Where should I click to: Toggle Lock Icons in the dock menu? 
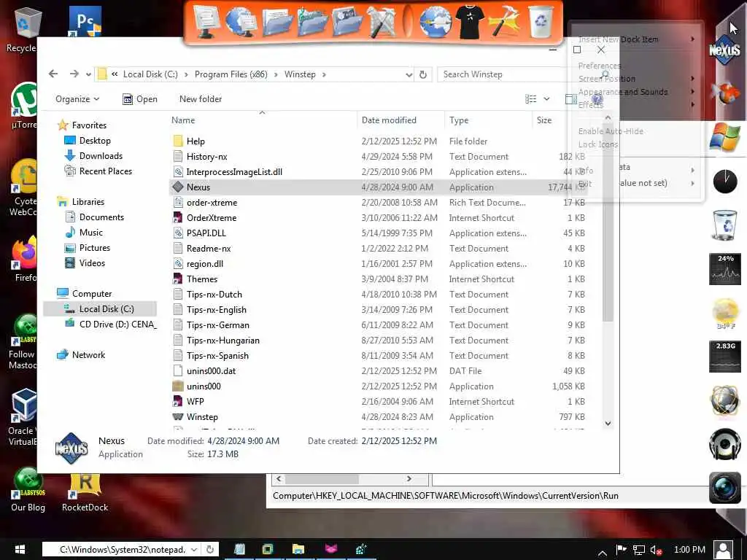pyautogui.click(x=598, y=144)
